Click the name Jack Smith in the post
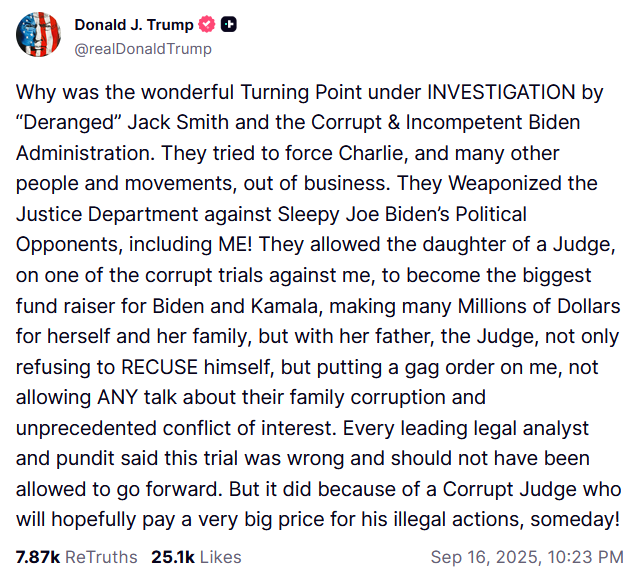This screenshot has width=637, height=578. [x=178, y=123]
